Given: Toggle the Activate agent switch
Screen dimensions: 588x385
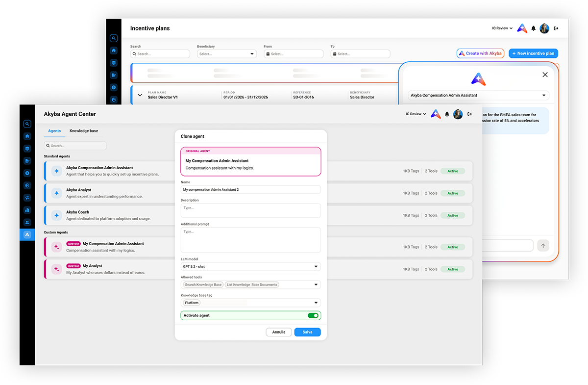Looking at the screenshot, I should [313, 315].
